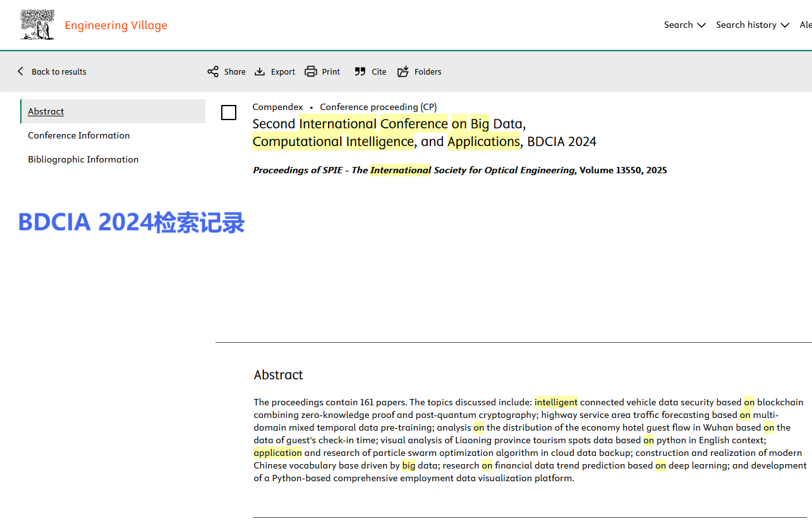Open the Search history menu
The width and height of the screenshot is (812, 521).
pos(746,25)
